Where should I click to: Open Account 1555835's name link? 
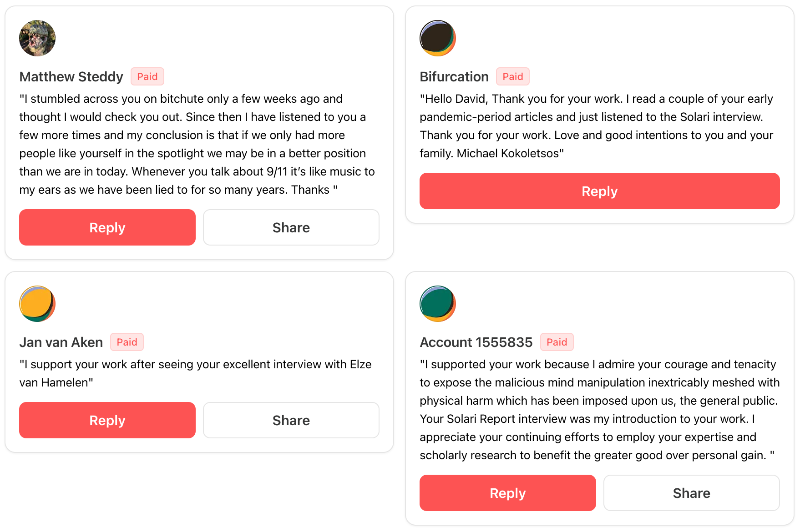pos(476,342)
